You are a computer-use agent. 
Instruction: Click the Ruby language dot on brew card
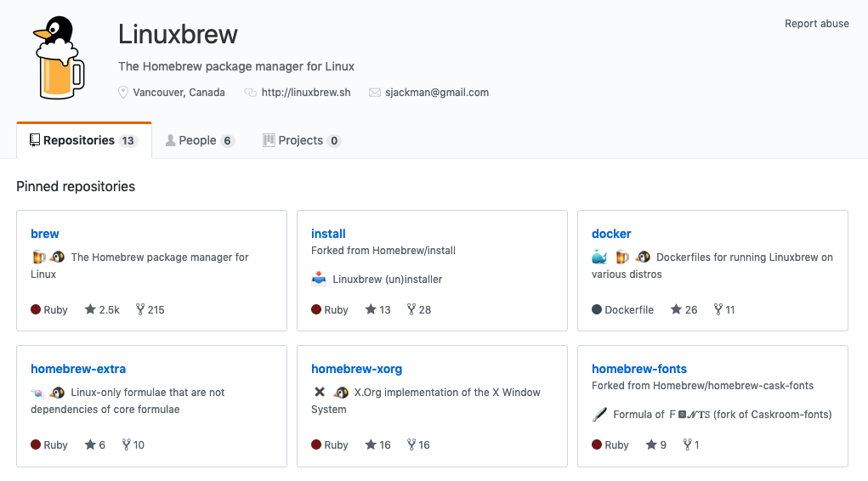[x=36, y=309]
